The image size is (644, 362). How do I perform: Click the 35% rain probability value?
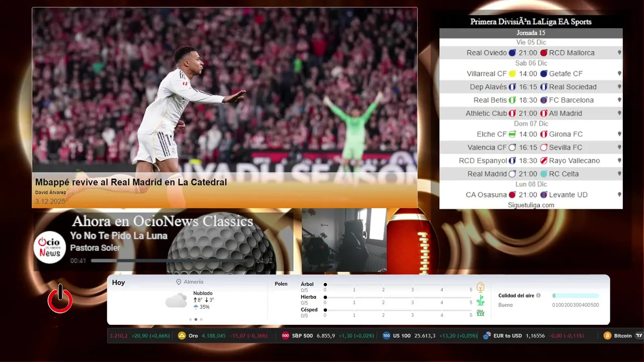point(204,307)
